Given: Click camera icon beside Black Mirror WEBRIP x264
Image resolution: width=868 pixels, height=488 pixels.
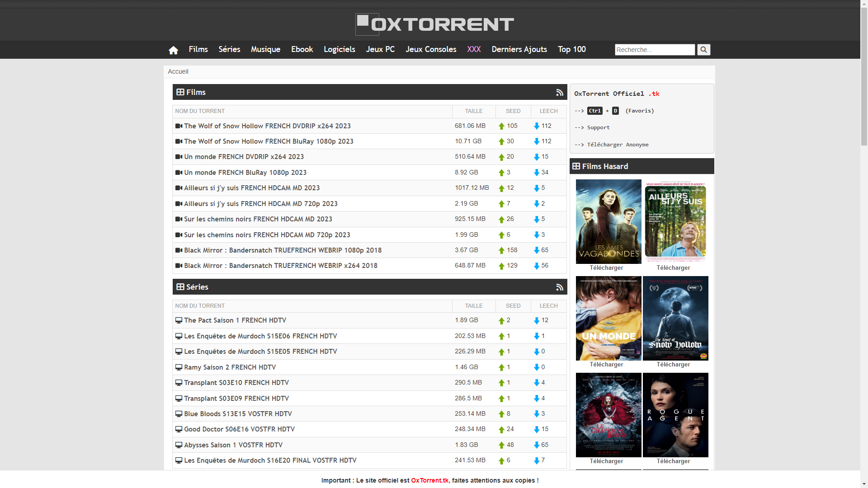Looking at the screenshot, I should (179, 266).
